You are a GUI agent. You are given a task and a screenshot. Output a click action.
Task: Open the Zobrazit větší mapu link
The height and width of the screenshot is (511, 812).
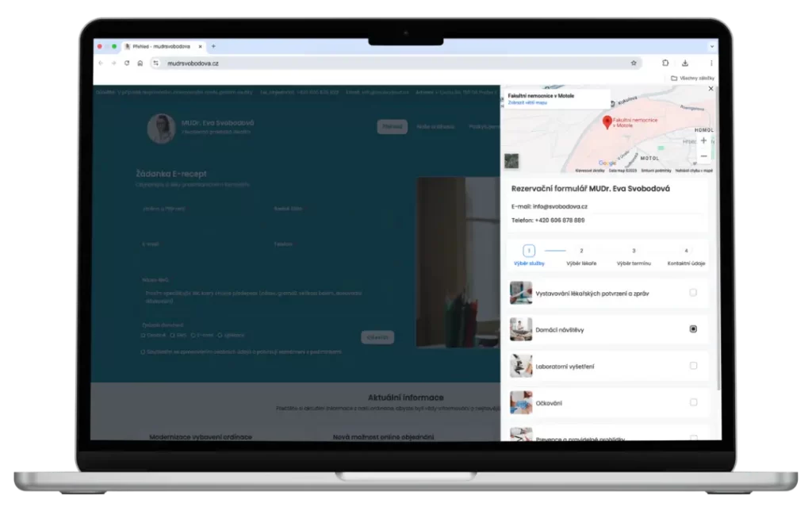point(527,102)
